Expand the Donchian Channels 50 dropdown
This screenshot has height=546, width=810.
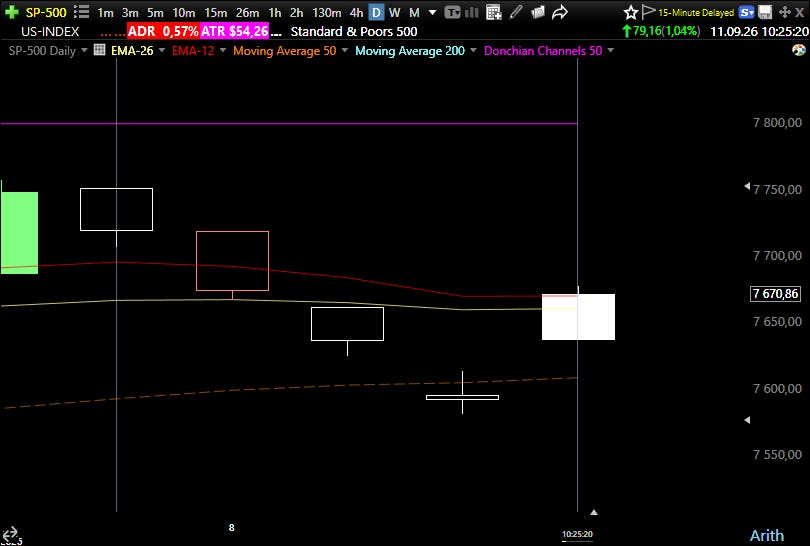coord(611,51)
